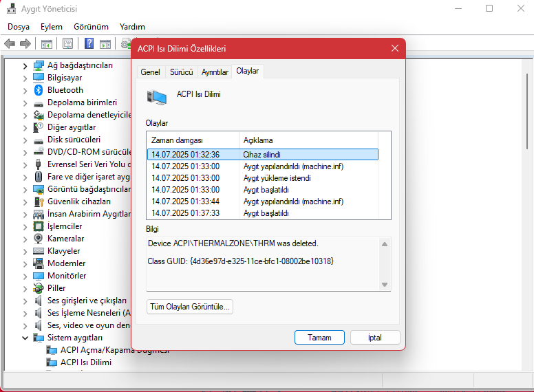Expand the Ses İşleme Nesneleri node
Image resolution: width=534 pixels, height=392 pixels.
25,314
